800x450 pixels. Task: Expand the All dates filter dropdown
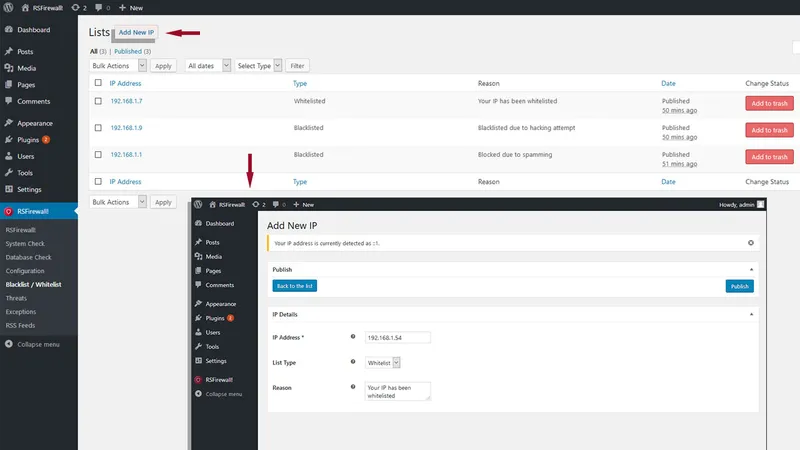click(208, 65)
